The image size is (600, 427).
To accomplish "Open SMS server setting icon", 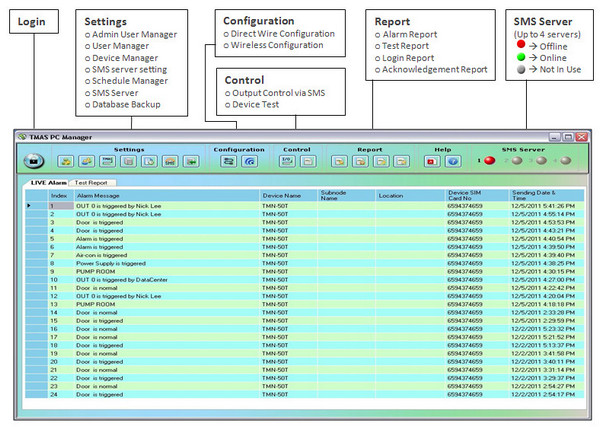I will click(x=129, y=161).
